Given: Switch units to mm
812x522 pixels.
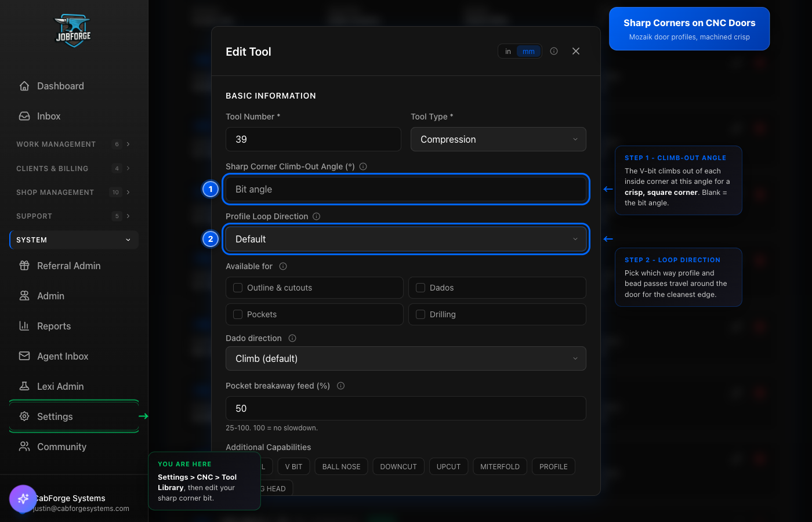Looking at the screenshot, I should 528,52.
